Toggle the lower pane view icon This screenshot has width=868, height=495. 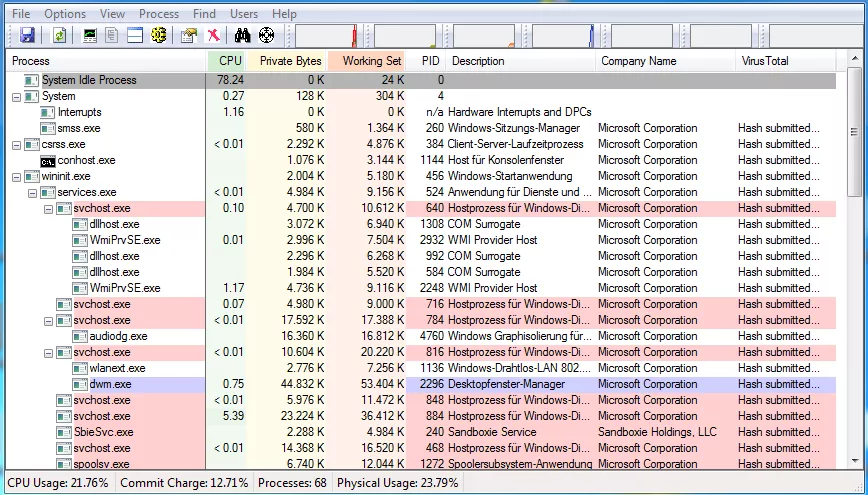pyautogui.click(x=134, y=35)
